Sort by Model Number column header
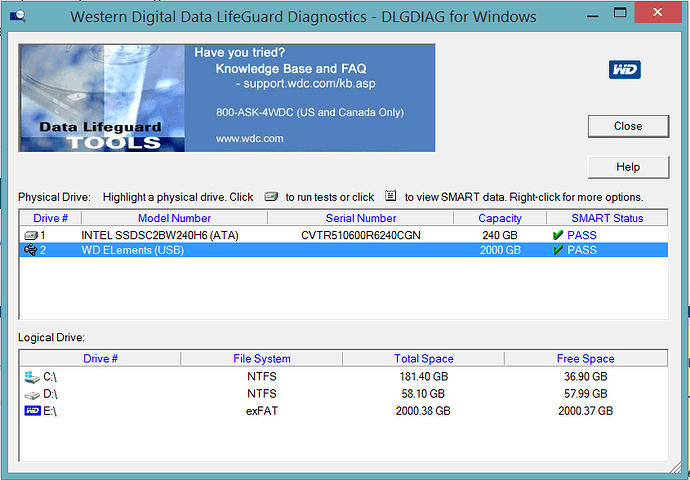Viewport: 690px width, 480px height. tap(174, 218)
